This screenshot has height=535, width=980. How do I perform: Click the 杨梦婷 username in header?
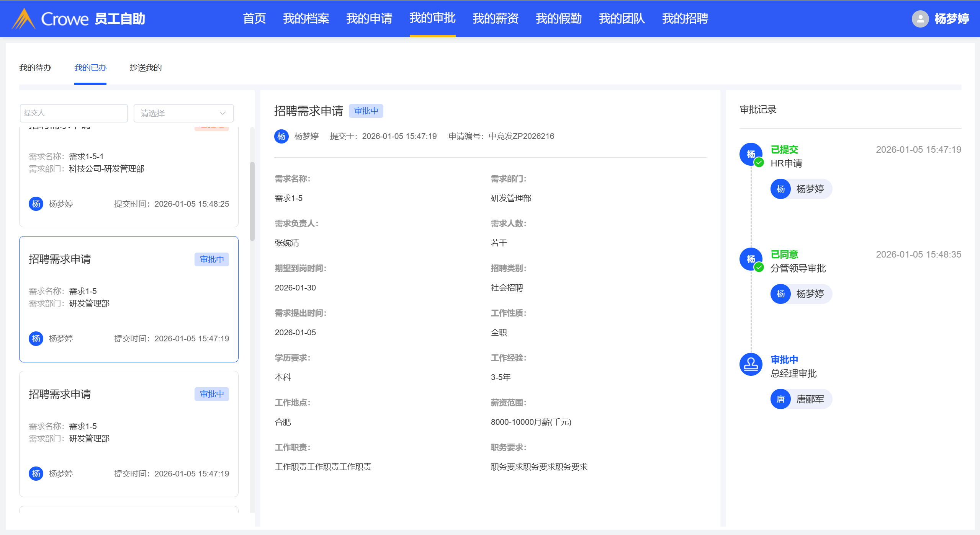(x=952, y=19)
